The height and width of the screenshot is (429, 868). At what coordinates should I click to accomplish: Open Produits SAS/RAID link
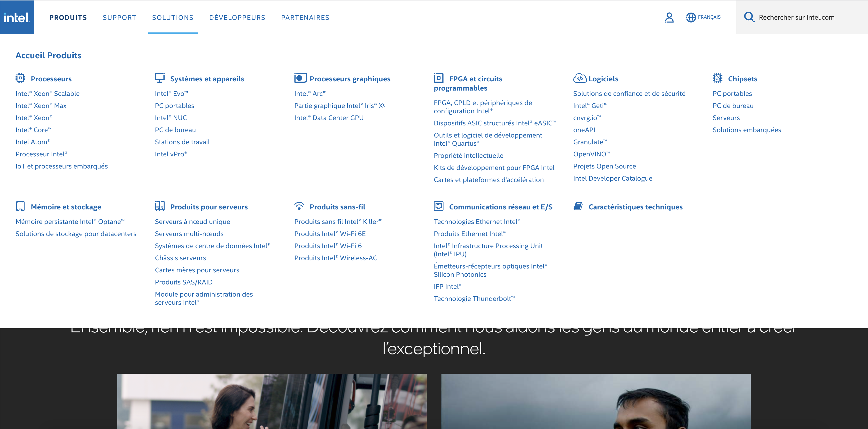pos(184,282)
